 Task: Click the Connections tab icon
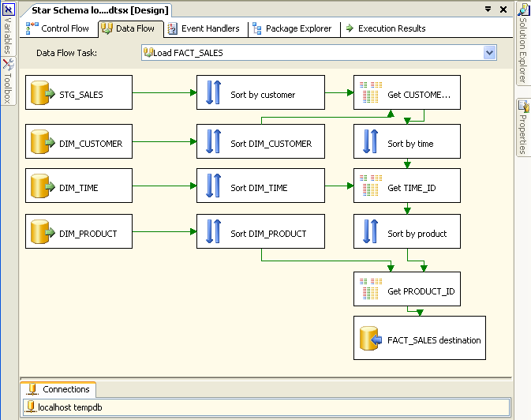coord(32,389)
